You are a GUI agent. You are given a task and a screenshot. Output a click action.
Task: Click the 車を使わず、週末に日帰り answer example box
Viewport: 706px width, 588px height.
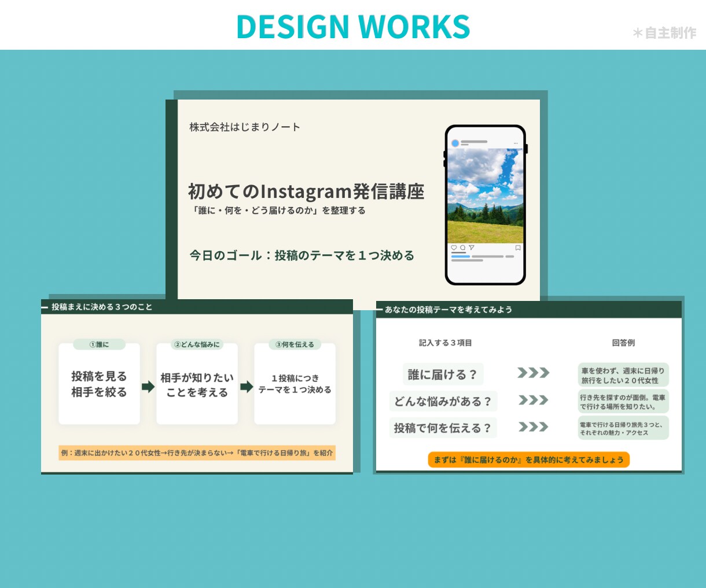pos(623,375)
